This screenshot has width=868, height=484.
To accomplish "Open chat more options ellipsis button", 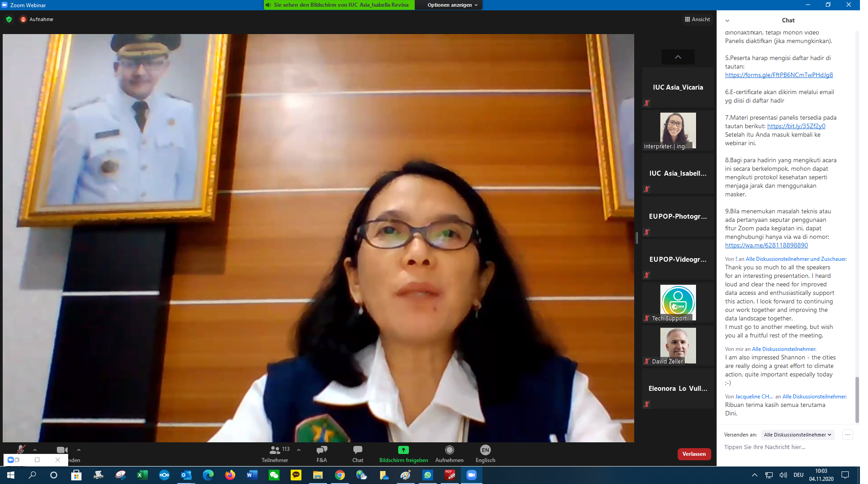I will click(x=847, y=435).
